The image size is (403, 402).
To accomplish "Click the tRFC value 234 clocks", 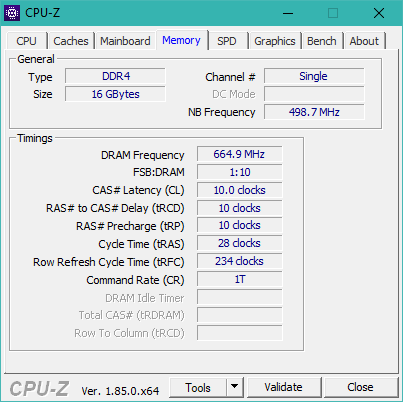I will [239, 261].
